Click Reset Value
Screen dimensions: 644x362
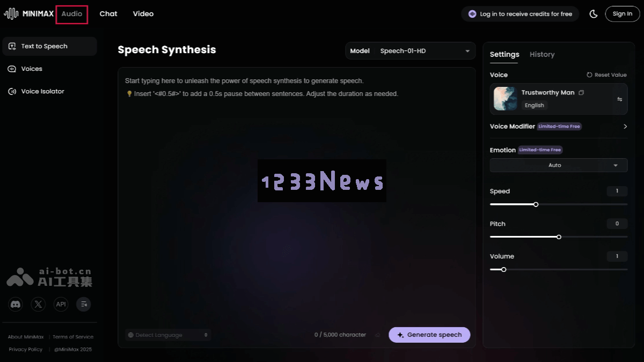[606, 75]
